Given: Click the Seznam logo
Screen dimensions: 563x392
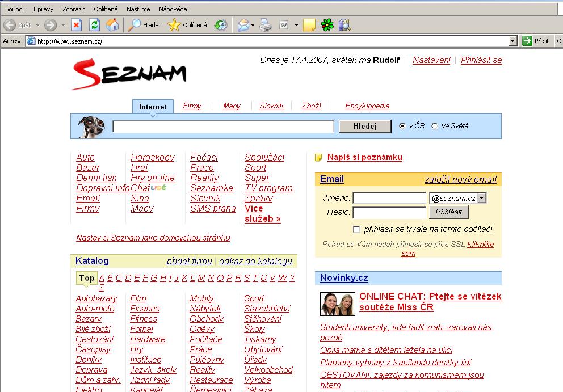Looking at the screenshot, I should 128,75.
